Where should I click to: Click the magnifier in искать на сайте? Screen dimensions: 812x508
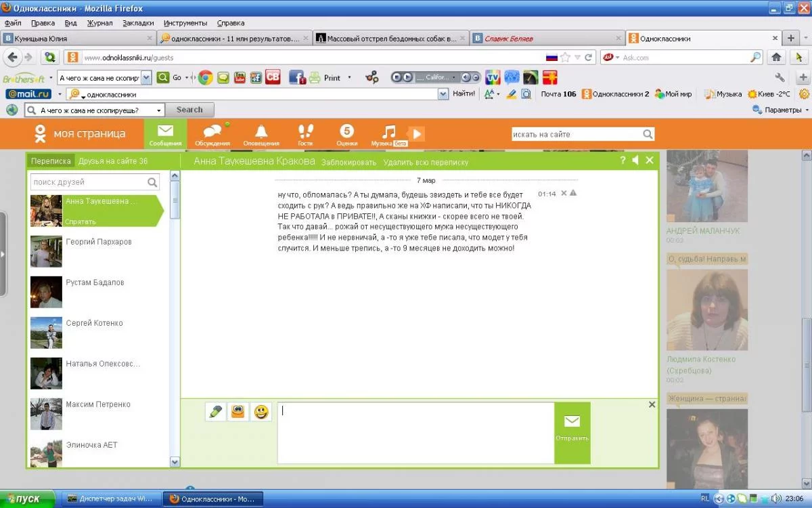(x=647, y=134)
